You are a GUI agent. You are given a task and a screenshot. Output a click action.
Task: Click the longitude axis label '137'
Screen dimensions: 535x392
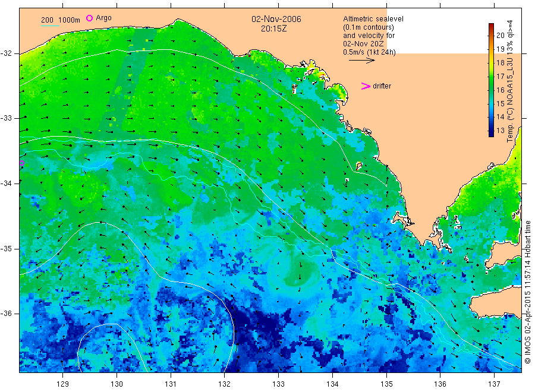[494, 384]
